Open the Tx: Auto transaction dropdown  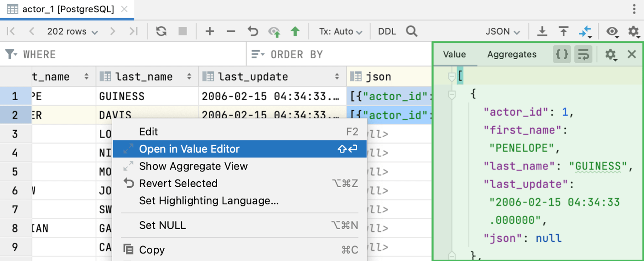pos(340,31)
